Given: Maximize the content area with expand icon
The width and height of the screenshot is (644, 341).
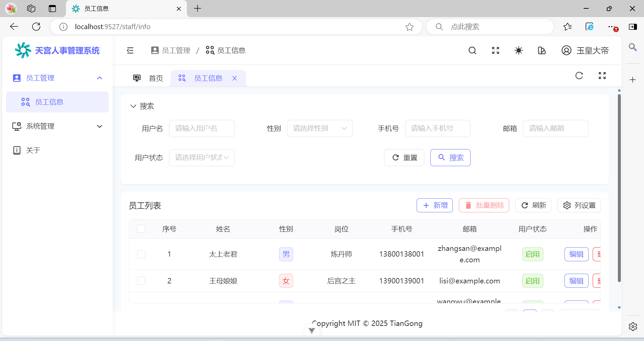Looking at the screenshot, I should [602, 75].
